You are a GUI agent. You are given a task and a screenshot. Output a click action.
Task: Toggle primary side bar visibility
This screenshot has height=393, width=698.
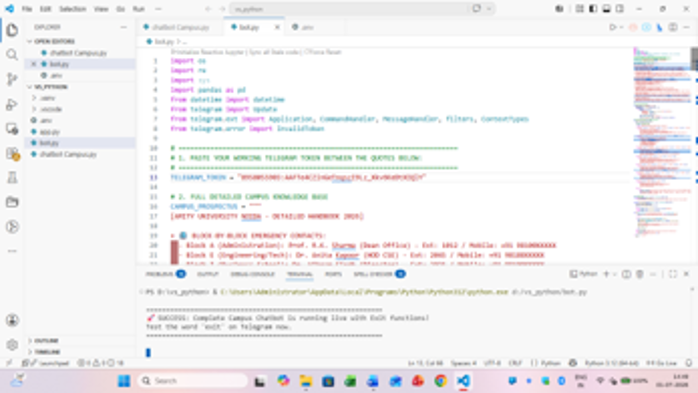(593, 8)
